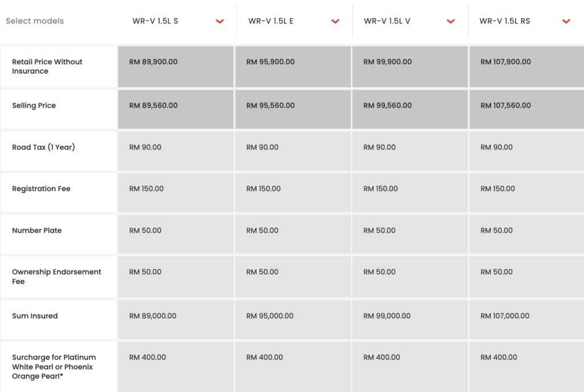The image size is (584, 392).
Task: Click the RM 95,560.00 selling price value
Action: [x=270, y=105]
